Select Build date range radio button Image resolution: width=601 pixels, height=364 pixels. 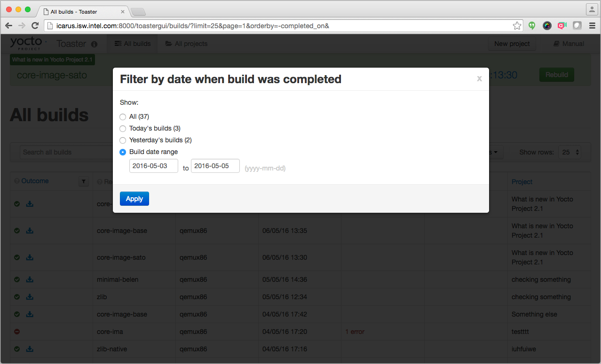click(123, 152)
